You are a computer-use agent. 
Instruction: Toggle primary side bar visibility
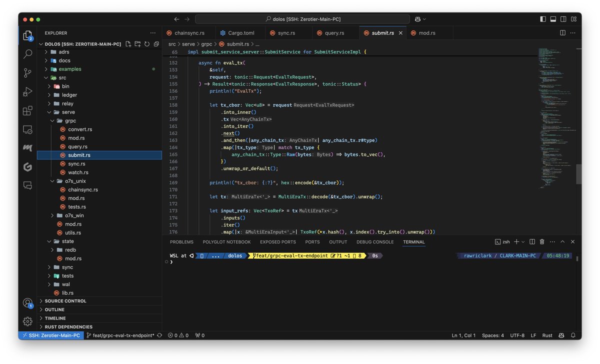click(543, 19)
